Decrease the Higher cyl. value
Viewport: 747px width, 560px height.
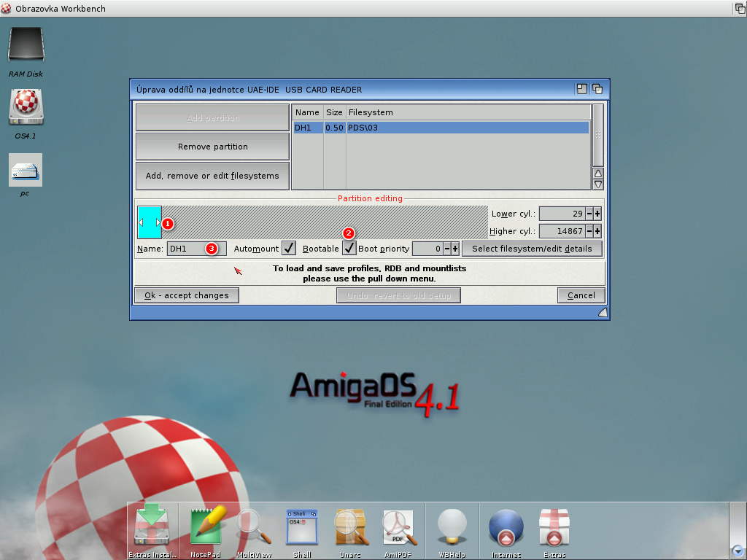tap(589, 231)
